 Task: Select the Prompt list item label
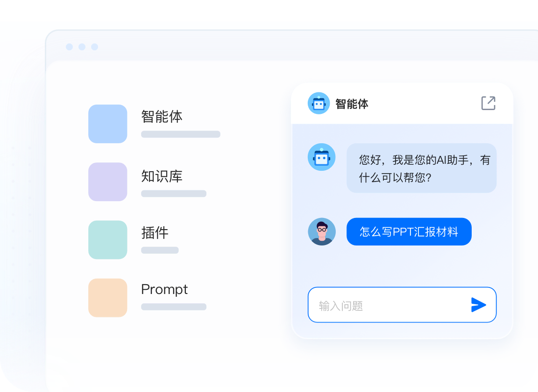point(164,289)
